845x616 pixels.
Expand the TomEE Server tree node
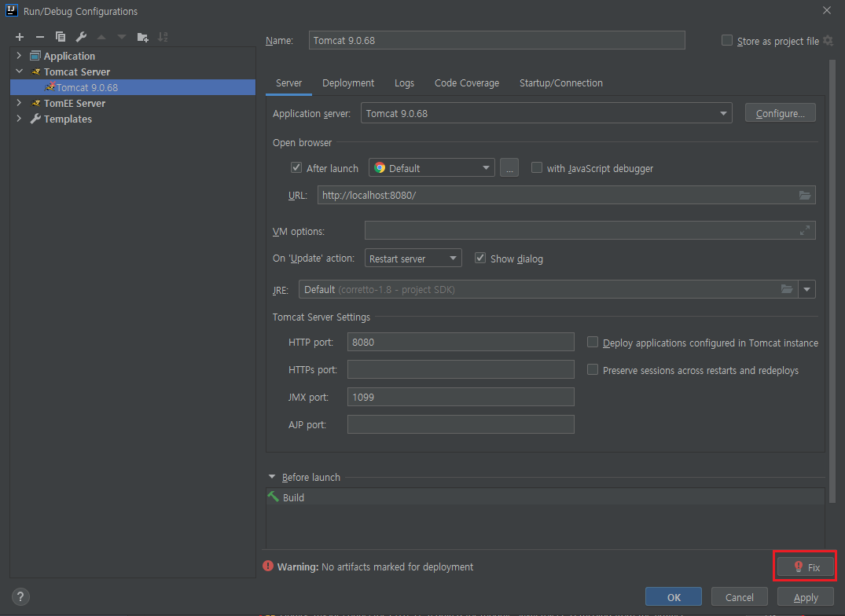pos(20,102)
